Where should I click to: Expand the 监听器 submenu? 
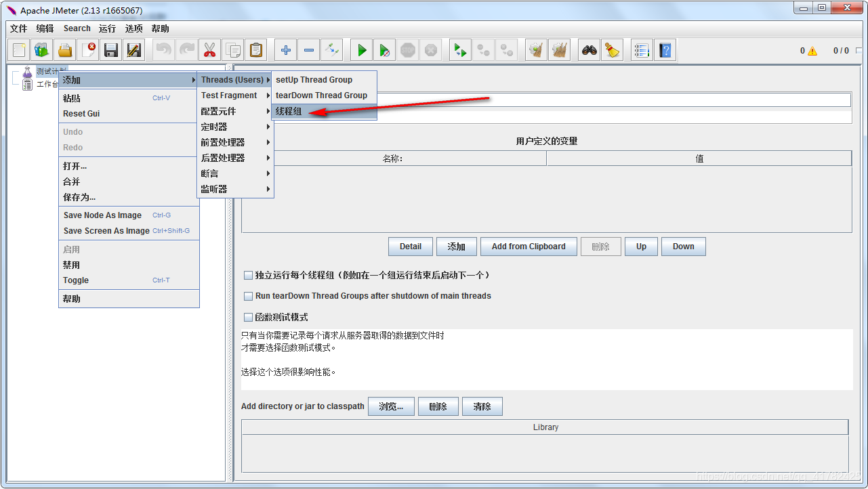(235, 189)
